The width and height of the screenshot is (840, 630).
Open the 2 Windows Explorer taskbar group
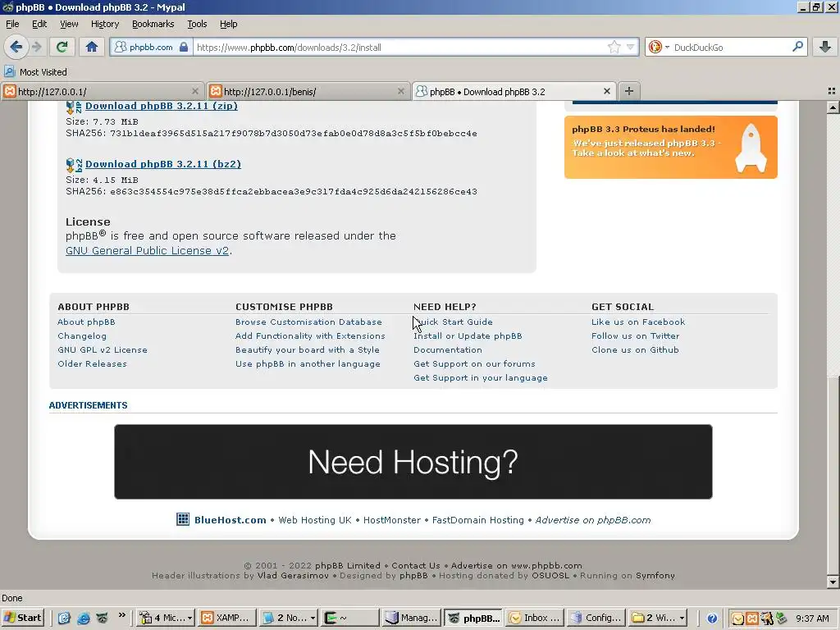658,618
